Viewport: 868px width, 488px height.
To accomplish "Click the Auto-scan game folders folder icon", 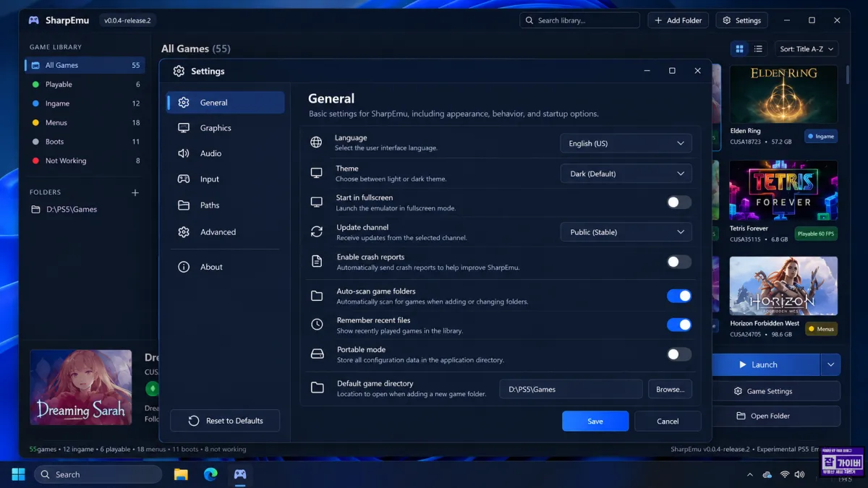I will (317, 296).
